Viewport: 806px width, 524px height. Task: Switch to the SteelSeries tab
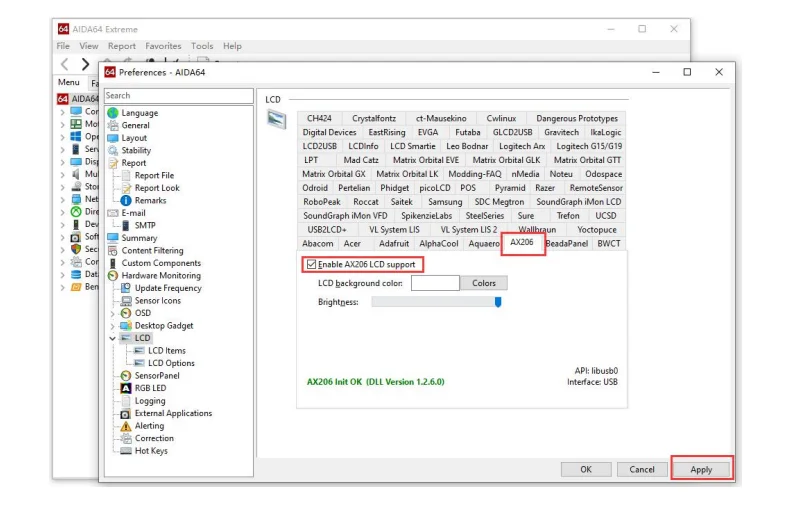point(485,215)
